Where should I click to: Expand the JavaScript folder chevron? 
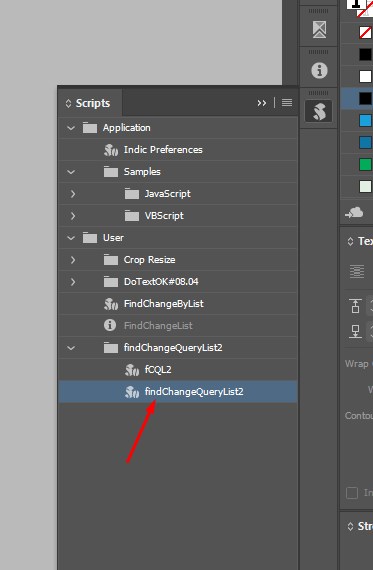tap(73, 194)
